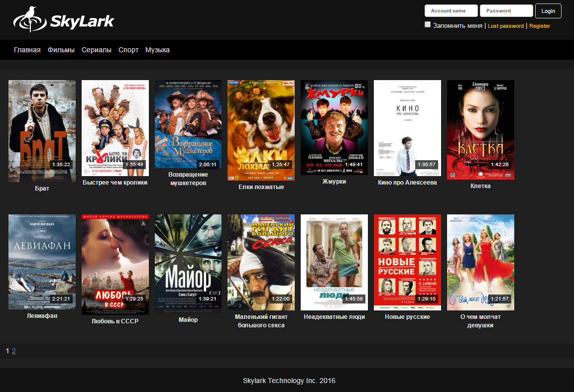
Task: Select the Левиафан poster thumbnail
Action: [x=42, y=262]
